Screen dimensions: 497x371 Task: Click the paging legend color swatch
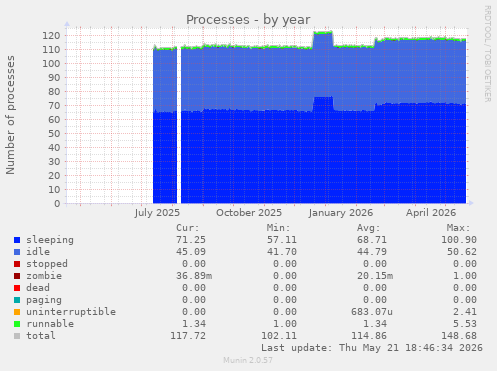pyautogui.click(x=17, y=300)
